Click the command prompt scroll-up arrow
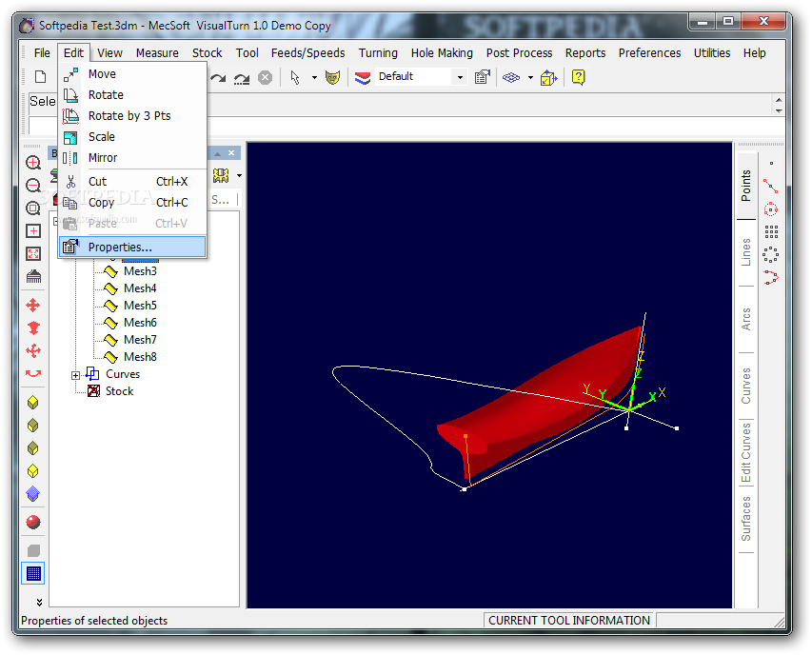 [x=779, y=99]
